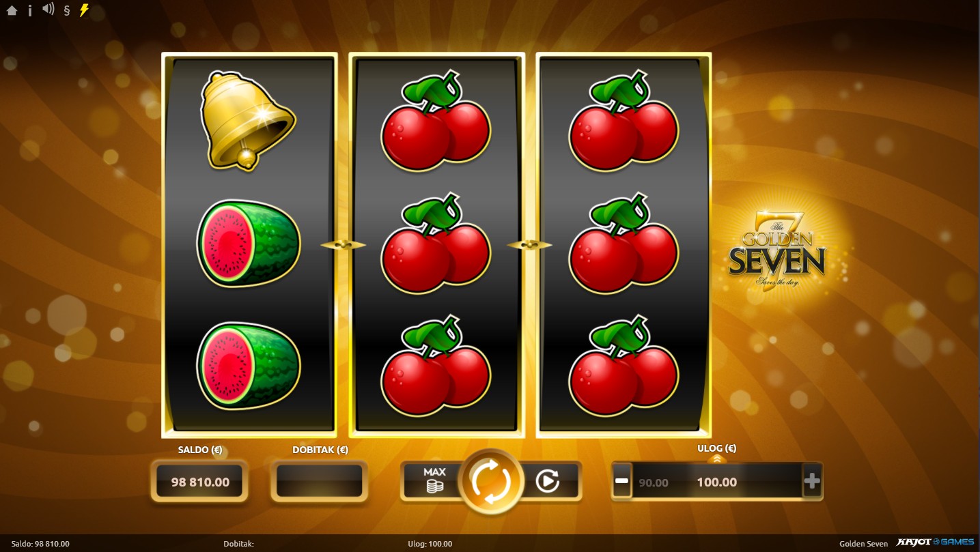Image resolution: width=980 pixels, height=552 pixels.
Task: Select the 100.00 bet value
Action: 716,482
